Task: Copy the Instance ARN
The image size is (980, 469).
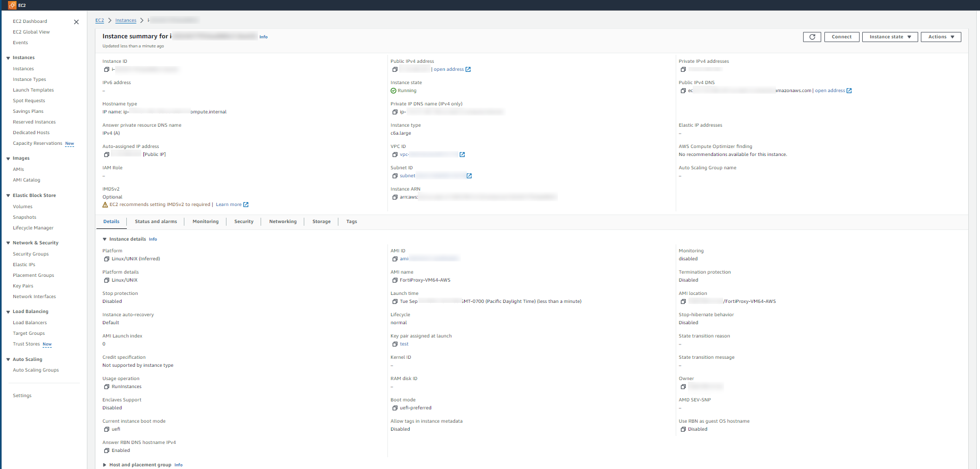Action: [395, 197]
